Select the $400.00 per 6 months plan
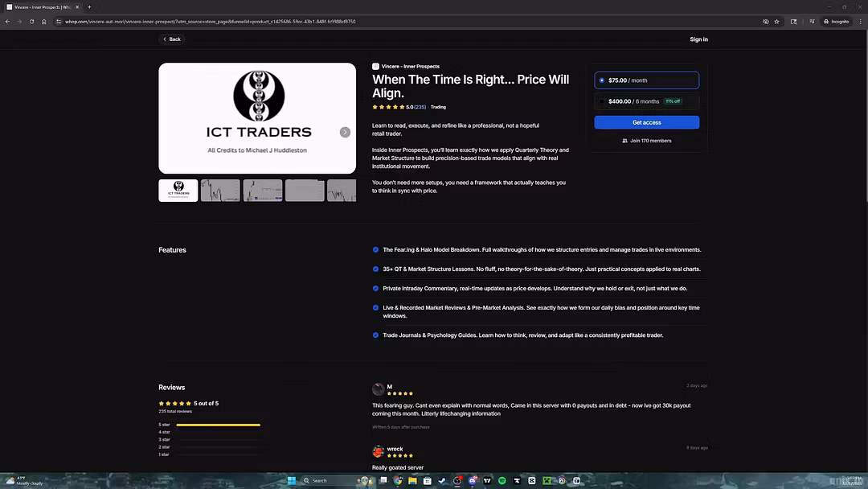Image resolution: width=868 pixels, height=489 pixels. 646,101
